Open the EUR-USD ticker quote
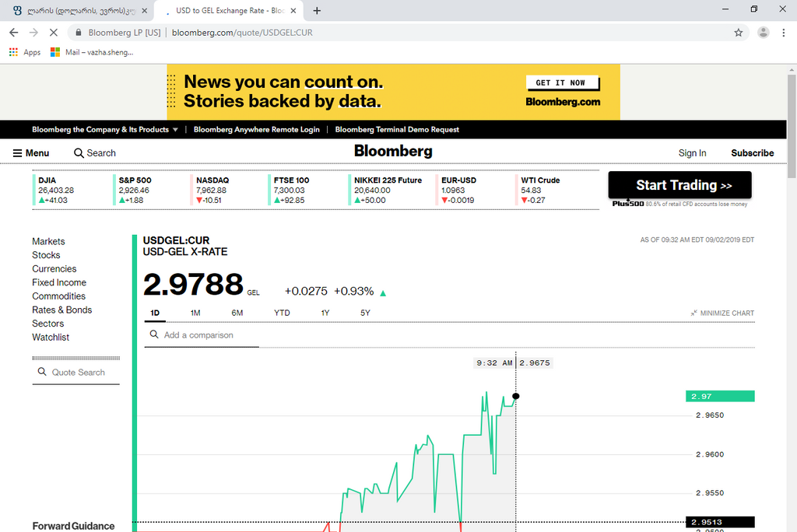The width and height of the screenshot is (797, 532). point(458,190)
